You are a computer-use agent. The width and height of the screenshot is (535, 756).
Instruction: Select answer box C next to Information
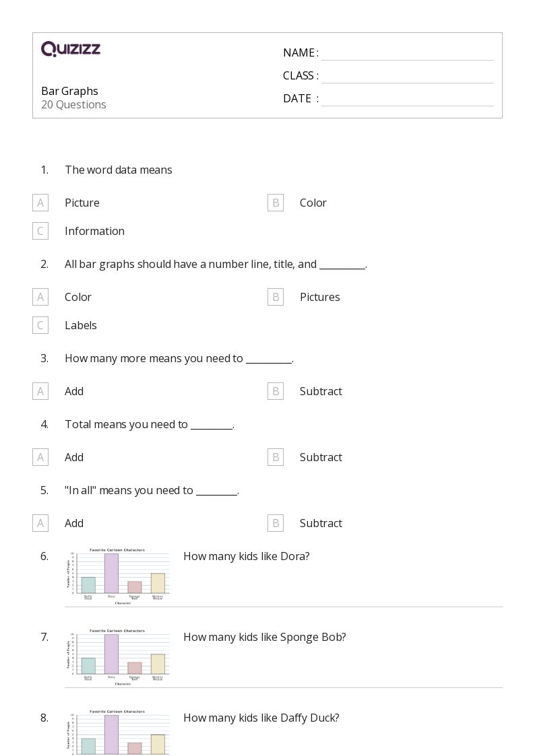pos(40,231)
